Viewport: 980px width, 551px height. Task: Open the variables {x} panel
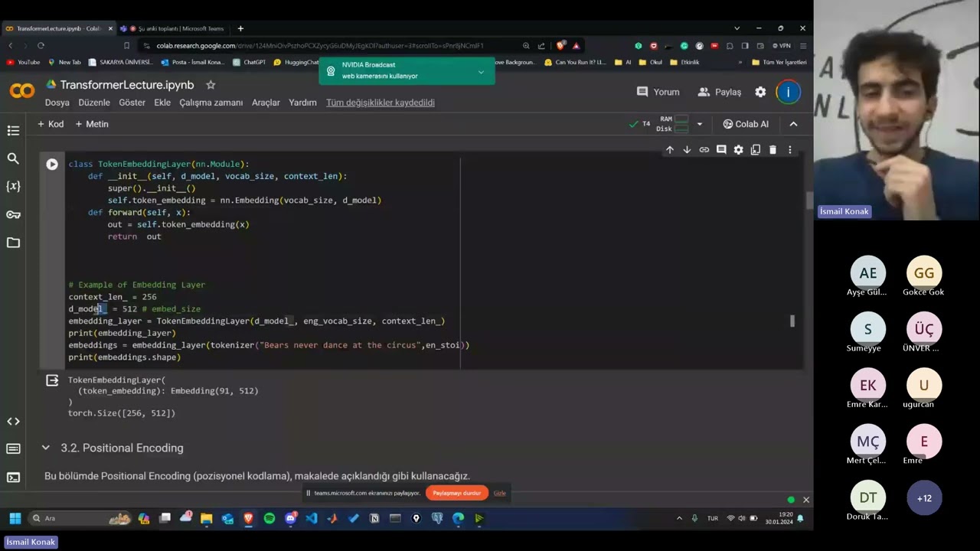tap(13, 186)
